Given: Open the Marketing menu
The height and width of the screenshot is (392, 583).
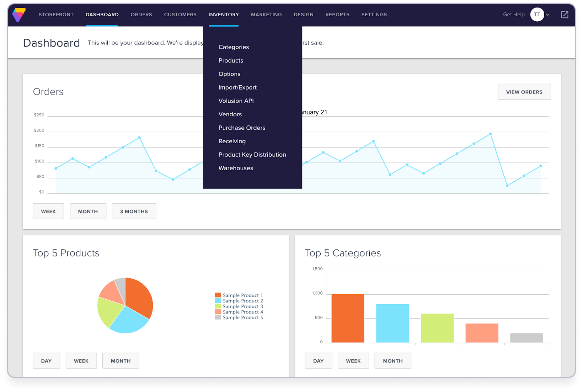Looking at the screenshot, I should tap(266, 15).
